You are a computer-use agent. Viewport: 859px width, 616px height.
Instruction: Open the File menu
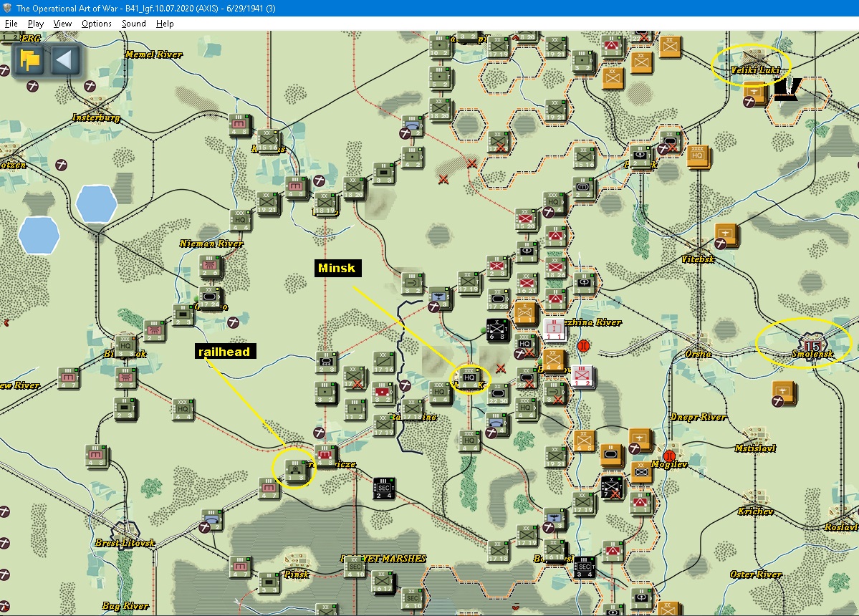click(x=11, y=24)
